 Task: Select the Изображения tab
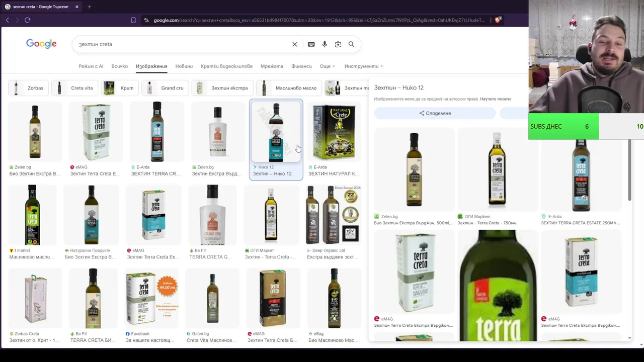(x=151, y=66)
